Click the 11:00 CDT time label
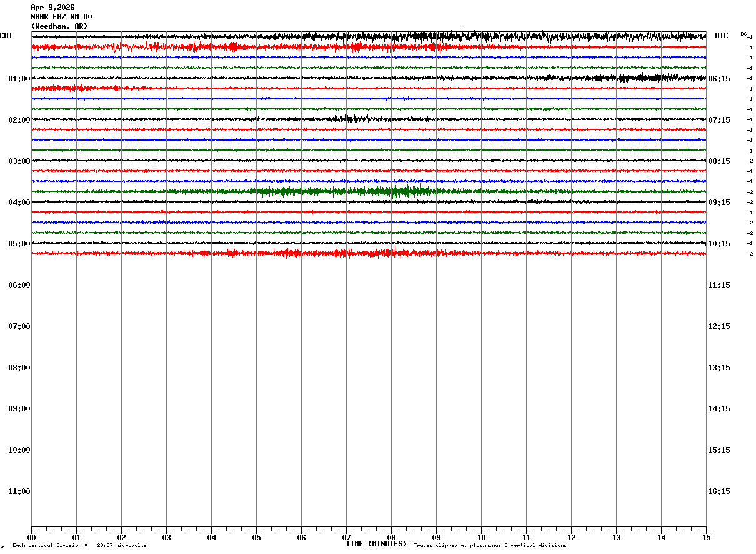The image size is (756, 554). pos(19,491)
